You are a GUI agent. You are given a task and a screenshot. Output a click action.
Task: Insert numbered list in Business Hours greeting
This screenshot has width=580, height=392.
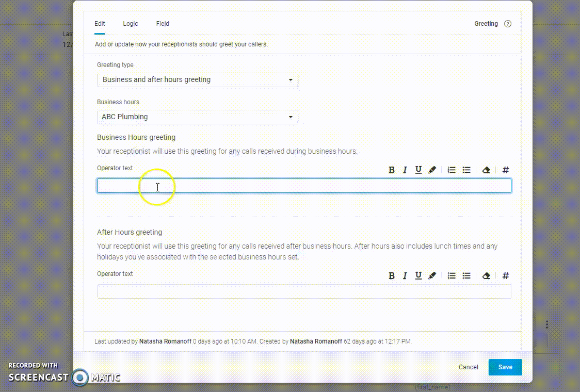tap(452, 170)
